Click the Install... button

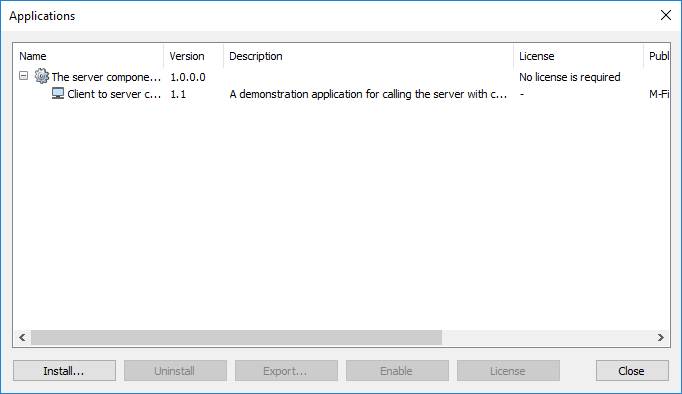tap(64, 371)
